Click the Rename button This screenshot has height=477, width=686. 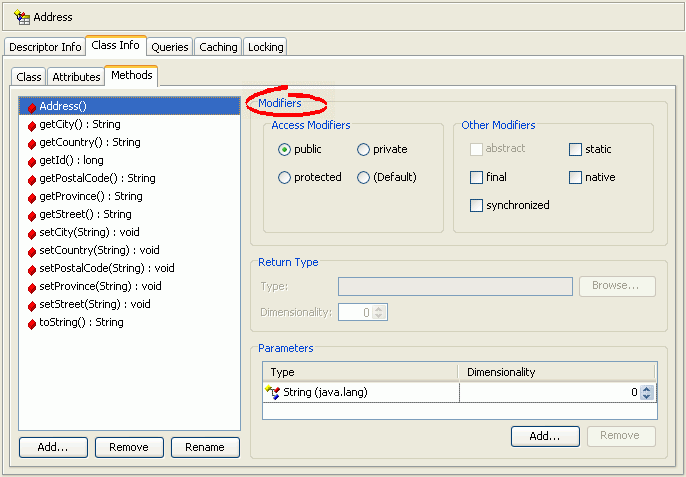205,447
